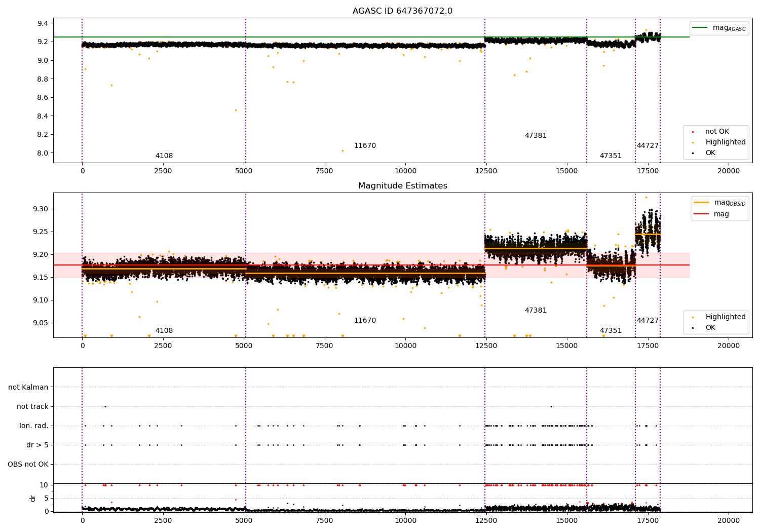Viewport: 760px width, 532px height.
Task: Click obsid label 47351 in Magnitude Estimates plot
Action: pos(611,331)
